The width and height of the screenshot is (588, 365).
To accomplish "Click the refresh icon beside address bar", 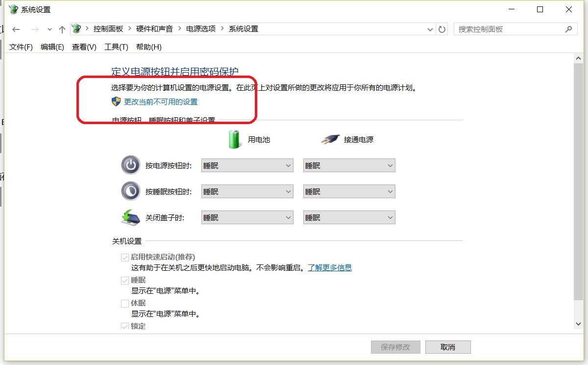I will point(442,29).
